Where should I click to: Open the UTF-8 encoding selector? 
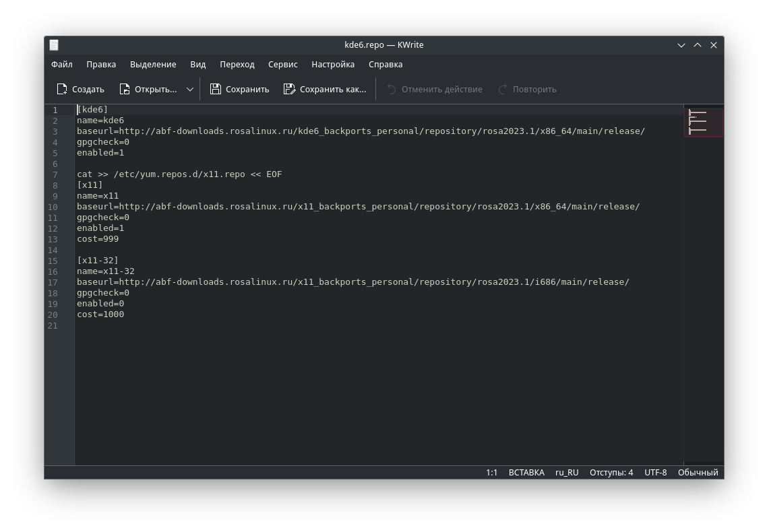click(x=655, y=472)
